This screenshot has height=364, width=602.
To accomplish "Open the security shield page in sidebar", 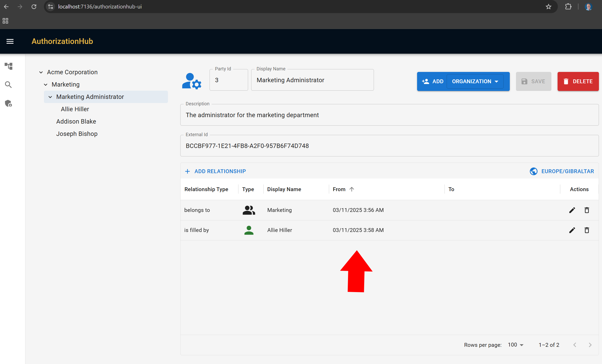I will click(8, 103).
